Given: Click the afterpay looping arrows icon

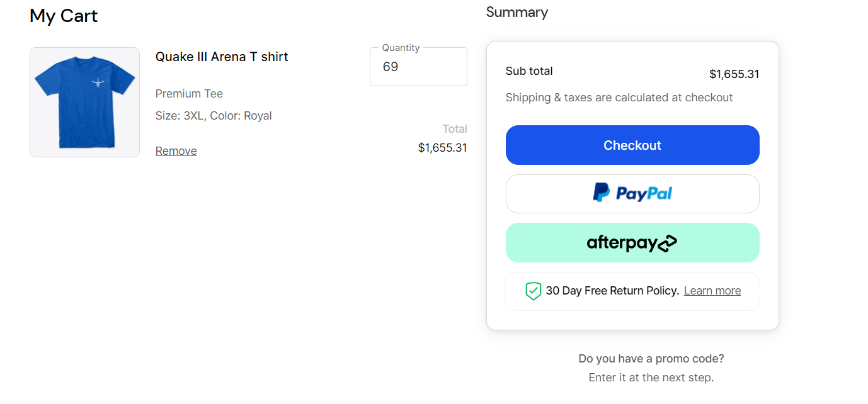Looking at the screenshot, I should point(667,244).
